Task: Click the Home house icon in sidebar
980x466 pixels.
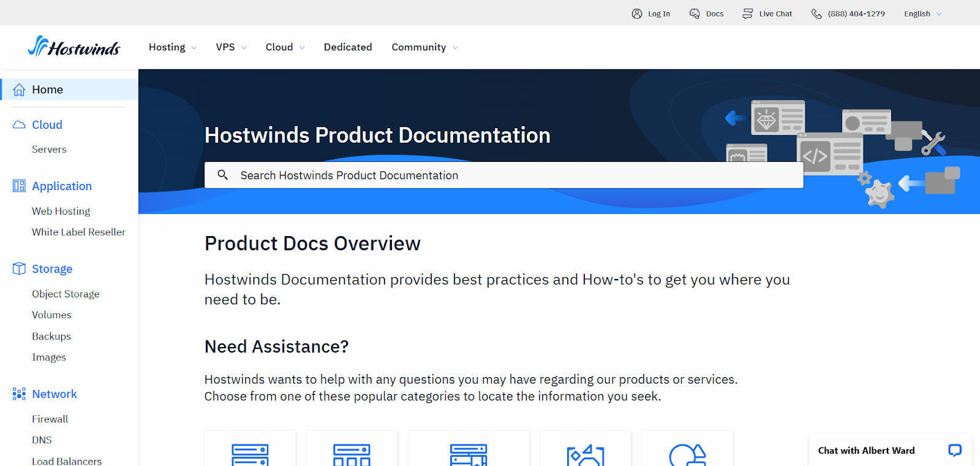Action: pos(19,90)
